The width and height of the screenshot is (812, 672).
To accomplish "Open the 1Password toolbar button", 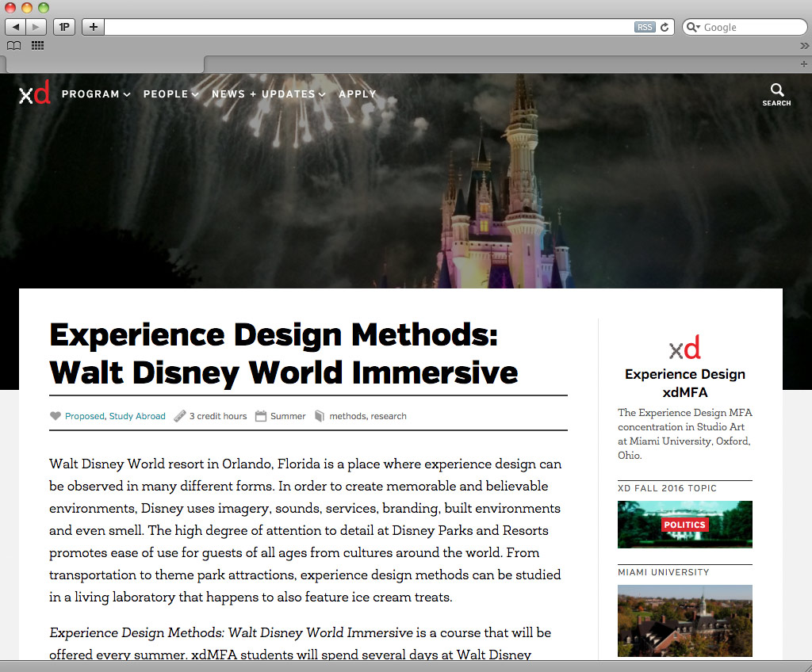I will pyautogui.click(x=64, y=27).
